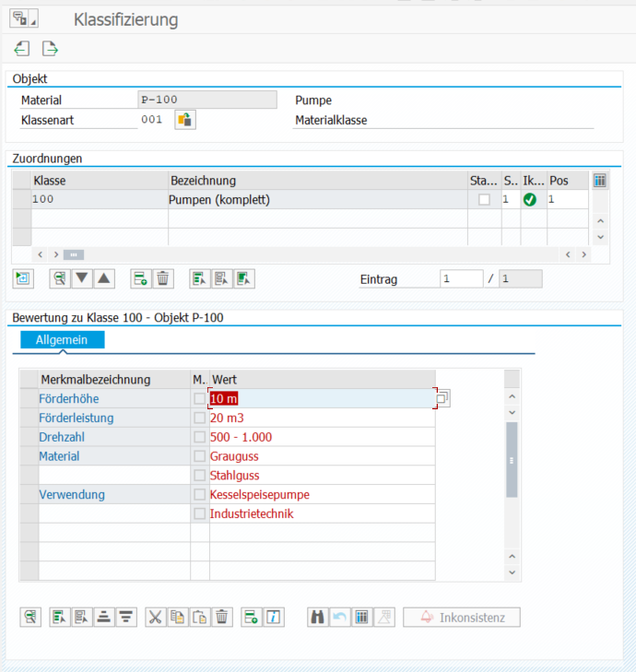
Task: Toggle the checkbox beside Industrietechnik
Action: tap(199, 513)
